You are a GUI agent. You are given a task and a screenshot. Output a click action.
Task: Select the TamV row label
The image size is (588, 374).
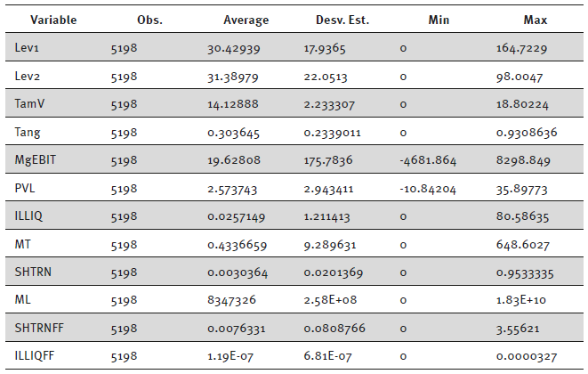click(x=31, y=104)
